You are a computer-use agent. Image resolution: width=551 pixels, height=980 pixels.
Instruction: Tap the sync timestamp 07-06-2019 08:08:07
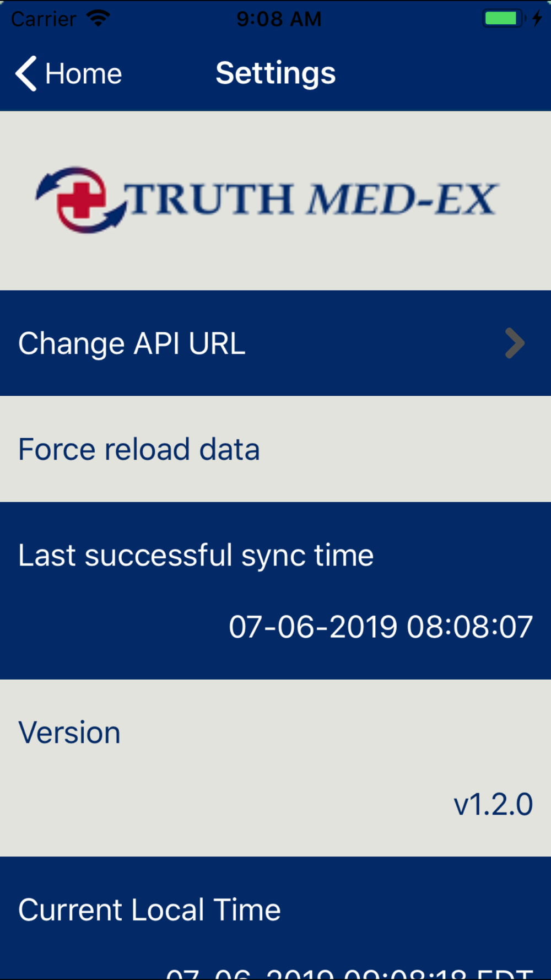click(x=381, y=627)
